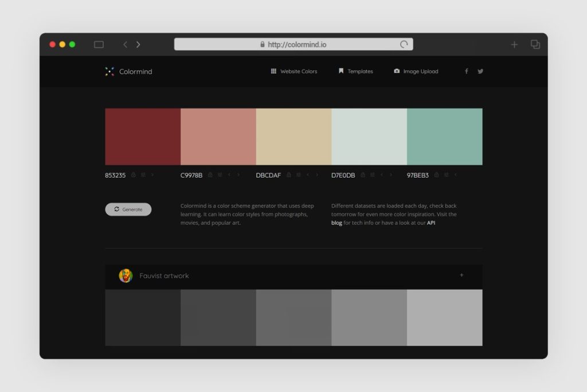Image resolution: width=587 pixels, height=392 pixels.
Task: Open adjust sliders for color D7E0DB
Action: [373, 175]
